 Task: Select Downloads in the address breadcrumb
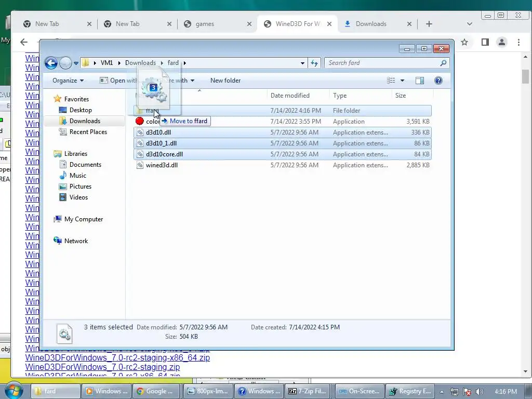click(x=140, y=63)
